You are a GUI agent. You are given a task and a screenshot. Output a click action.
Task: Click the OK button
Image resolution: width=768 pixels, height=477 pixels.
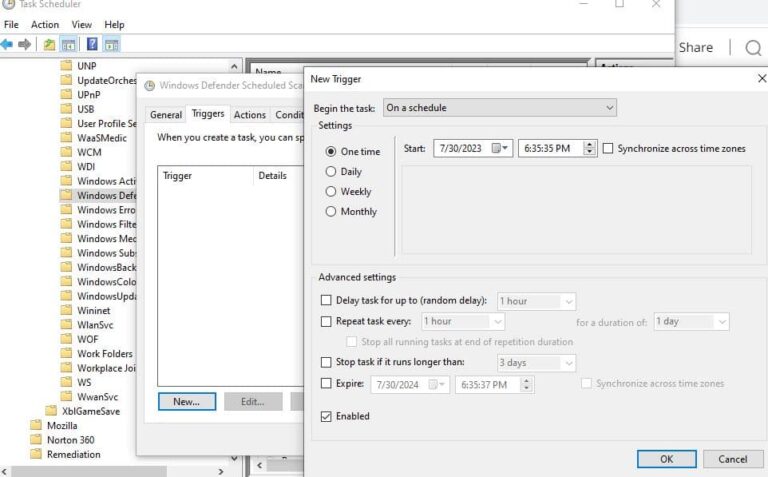666,459
